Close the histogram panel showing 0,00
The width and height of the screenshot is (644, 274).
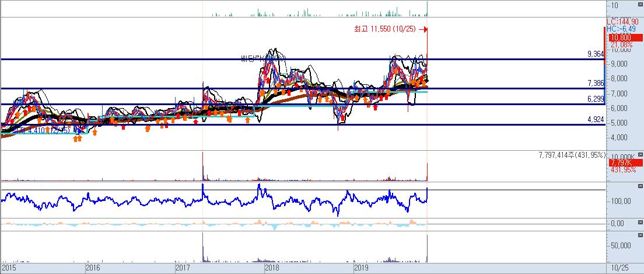coord(640,221)
